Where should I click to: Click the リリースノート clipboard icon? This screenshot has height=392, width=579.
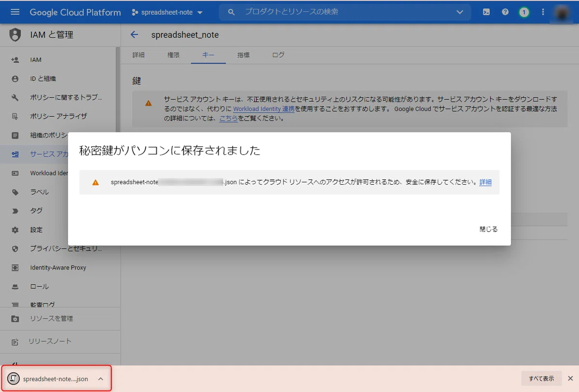click(x=15, y=342)
